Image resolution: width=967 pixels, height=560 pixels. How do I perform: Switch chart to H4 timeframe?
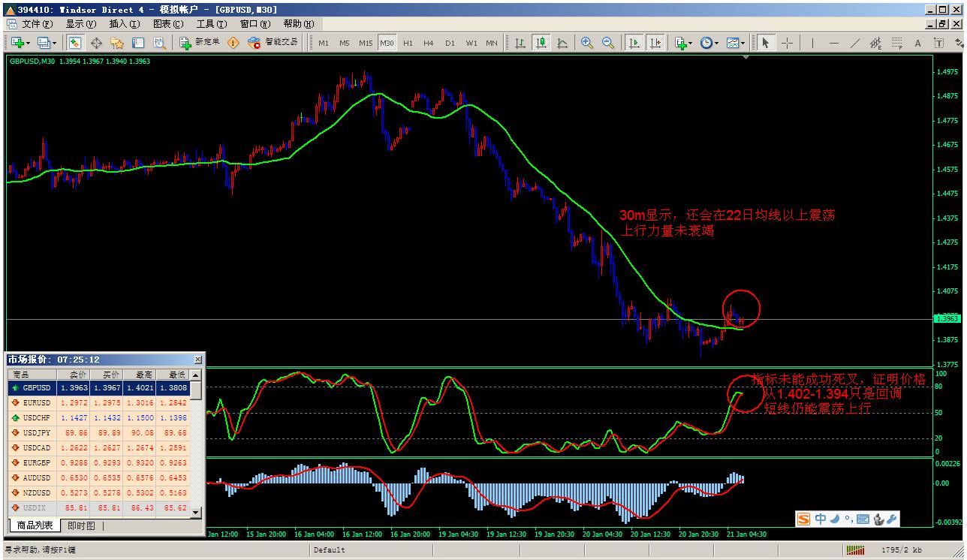(x=429, y=43)
